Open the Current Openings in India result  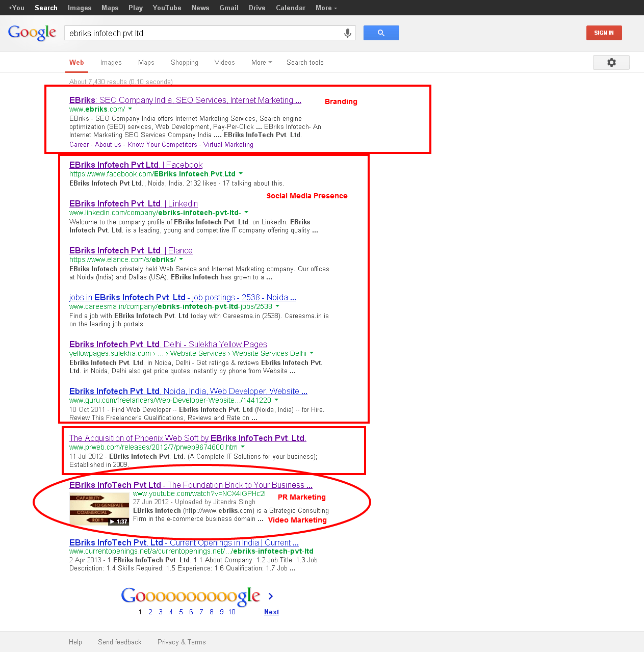click(x=184, y=542)
